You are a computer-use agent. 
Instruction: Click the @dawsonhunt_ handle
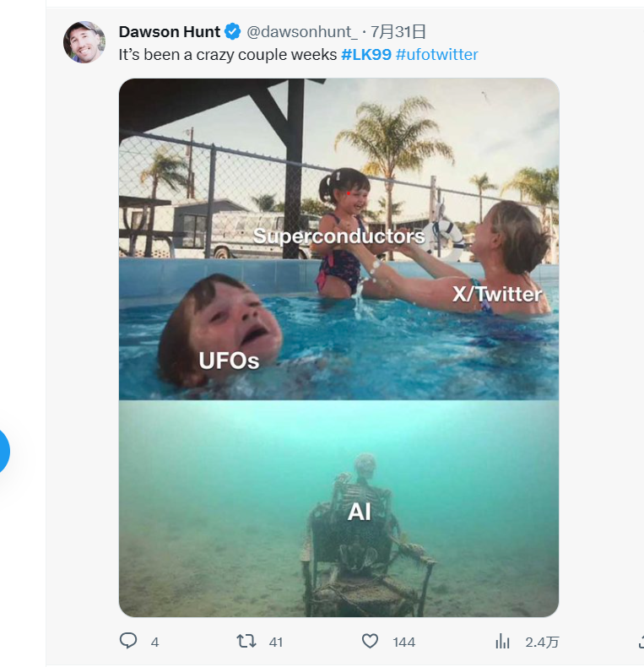(301, 32)
